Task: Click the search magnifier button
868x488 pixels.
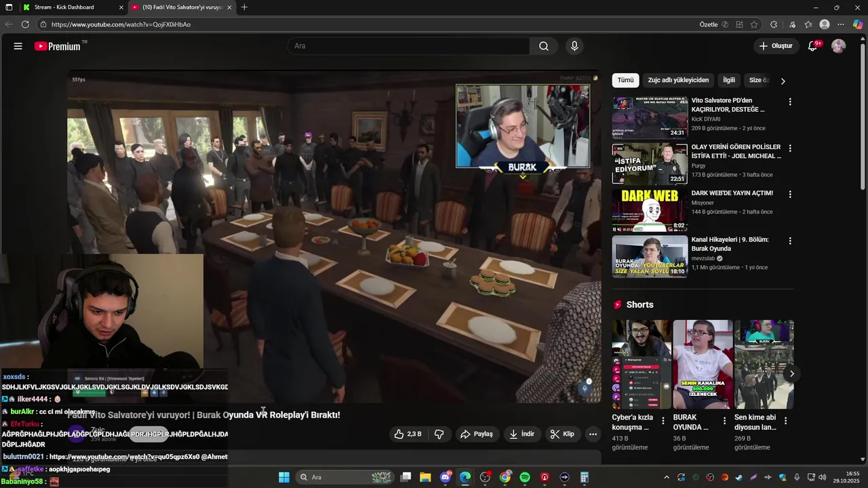Action: pyautogui.click(x=543, y=46)
